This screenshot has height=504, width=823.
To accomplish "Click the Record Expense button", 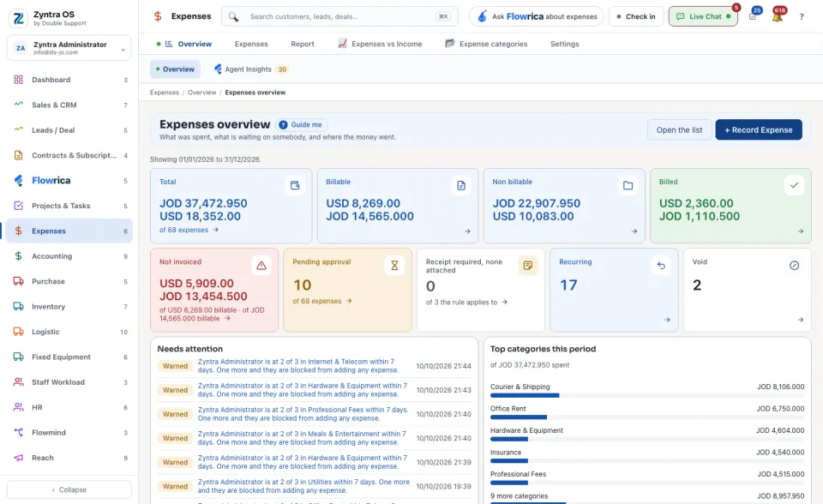I will pos(759,130).
